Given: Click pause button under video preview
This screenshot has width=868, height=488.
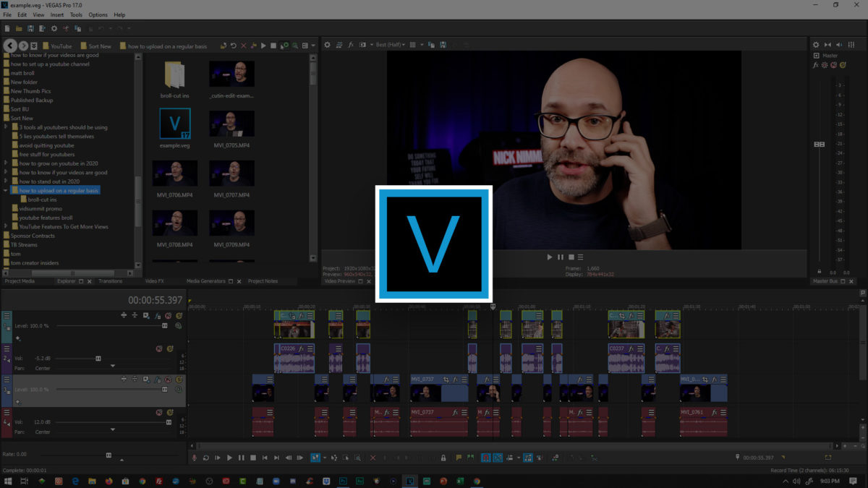Looking at the screenshot, I should (561, 257).
